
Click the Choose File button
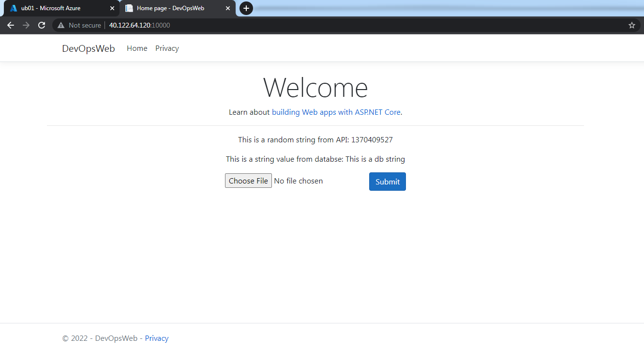248,181
